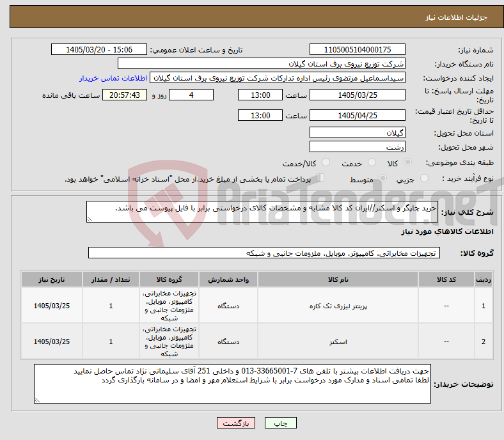This screenshot has width=504, height=440.
Task: Select the جزیی purchase type radio
Action: click(424, 178)
